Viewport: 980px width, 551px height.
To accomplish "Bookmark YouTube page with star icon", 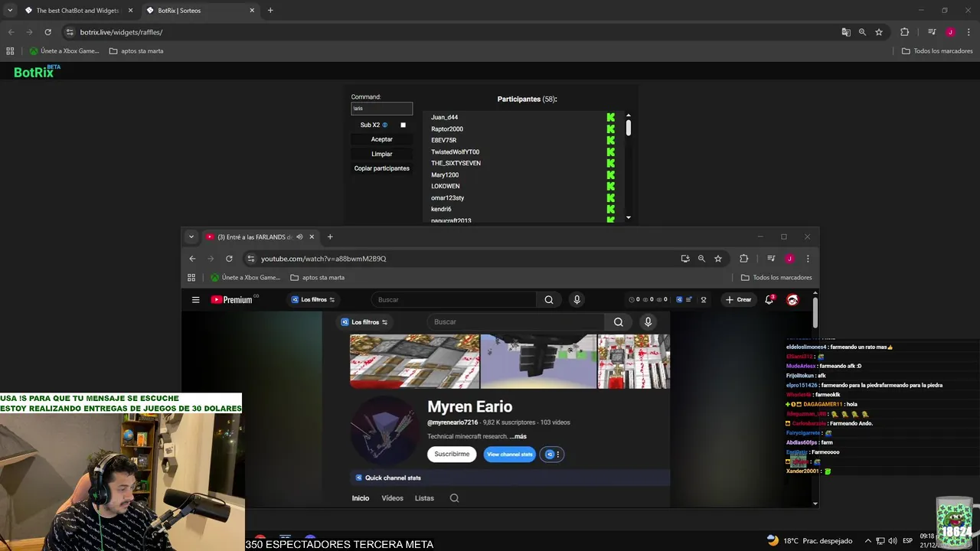I will [x=718, y=259].
